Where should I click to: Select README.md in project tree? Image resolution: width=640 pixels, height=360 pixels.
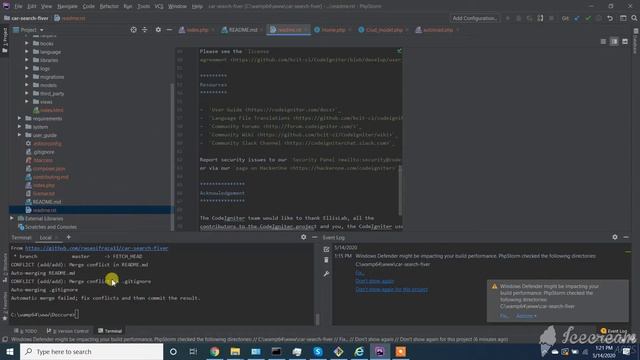tap(47, 202)
